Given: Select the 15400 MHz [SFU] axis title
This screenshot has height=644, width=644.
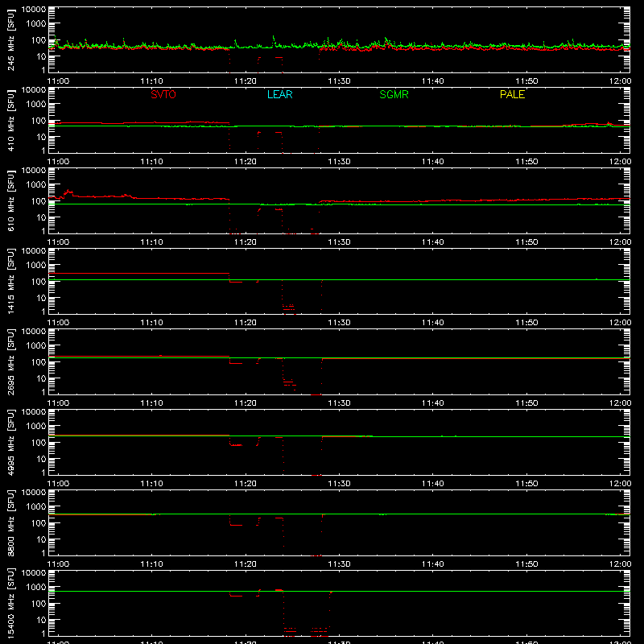Looking at the screenshot, I should [10, 603].
